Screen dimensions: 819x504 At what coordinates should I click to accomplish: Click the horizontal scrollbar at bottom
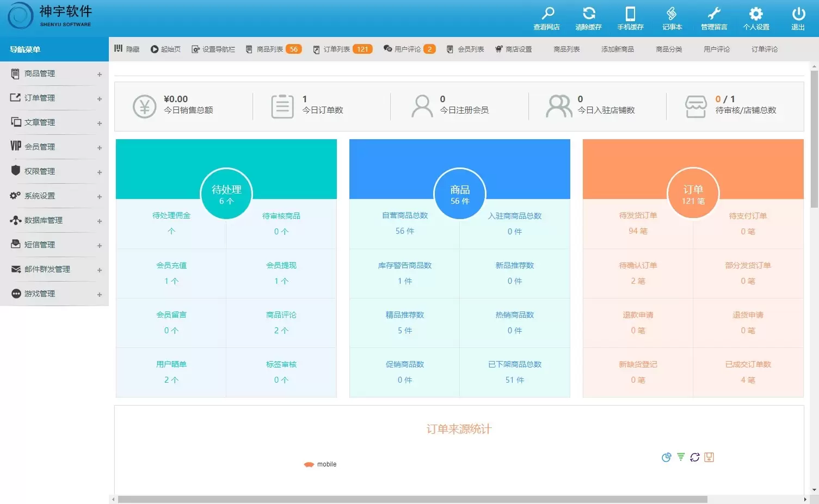[412, 499]
